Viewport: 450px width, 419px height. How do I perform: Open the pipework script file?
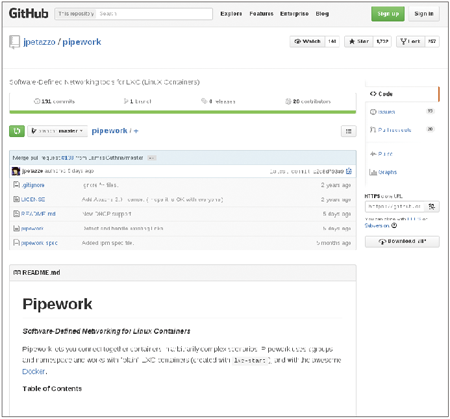point(32,228)
